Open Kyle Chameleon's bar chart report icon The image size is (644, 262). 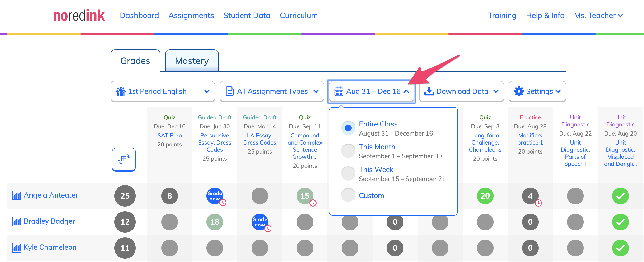coord(17,248)
